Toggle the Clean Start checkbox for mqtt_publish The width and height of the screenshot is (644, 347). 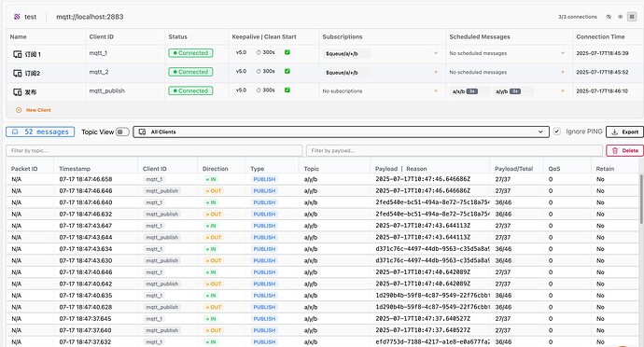point(287,90)
